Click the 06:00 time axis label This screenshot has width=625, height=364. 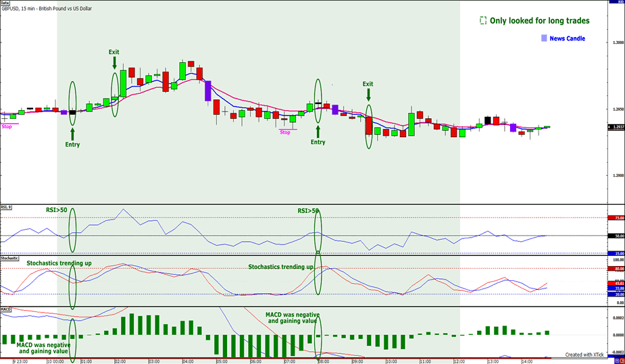256,361
